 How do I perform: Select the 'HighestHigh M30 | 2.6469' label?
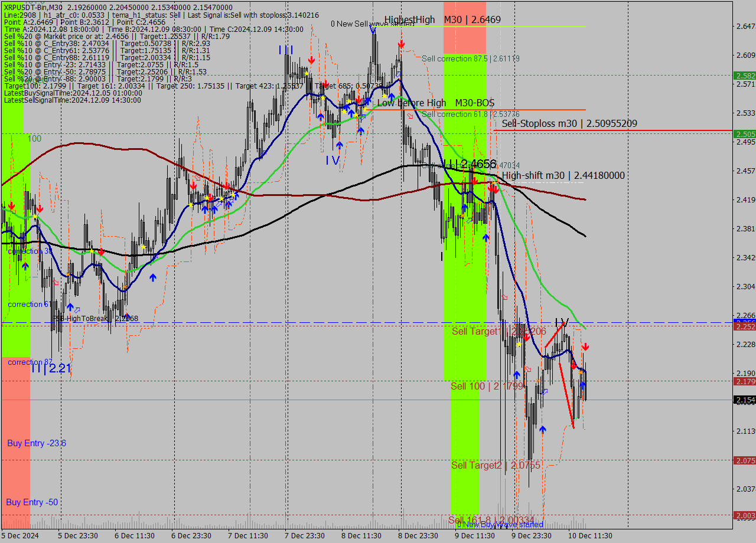442,19
